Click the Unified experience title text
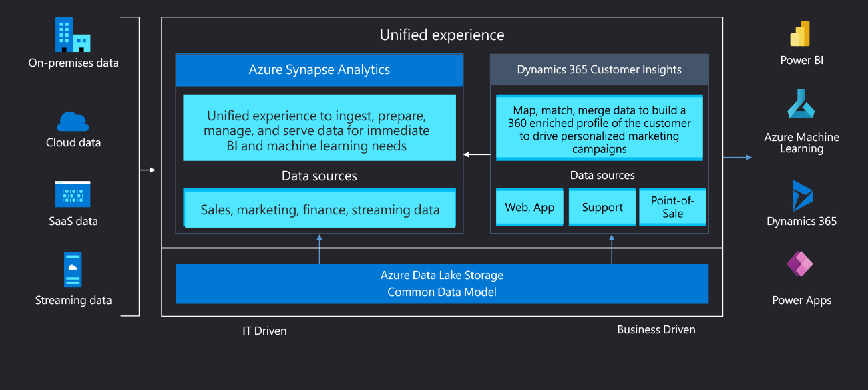 [x=441, y=35]
